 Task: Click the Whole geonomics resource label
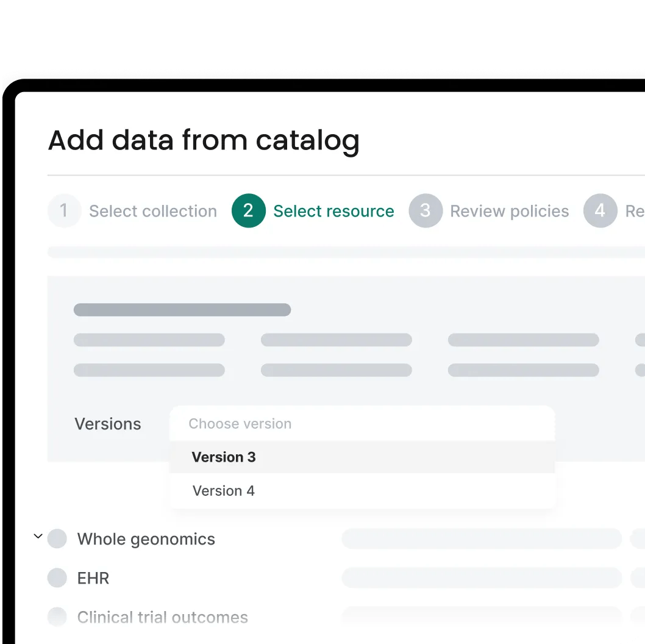point(146,538)
